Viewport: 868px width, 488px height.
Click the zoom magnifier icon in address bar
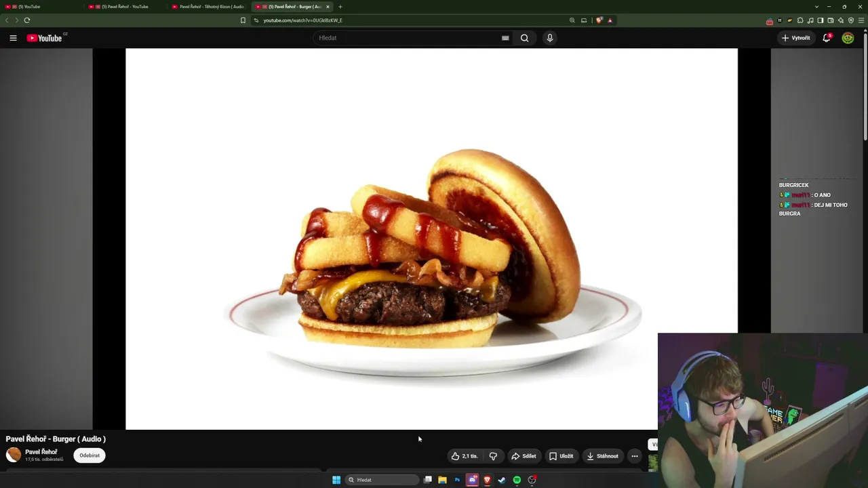pos(572,20)
